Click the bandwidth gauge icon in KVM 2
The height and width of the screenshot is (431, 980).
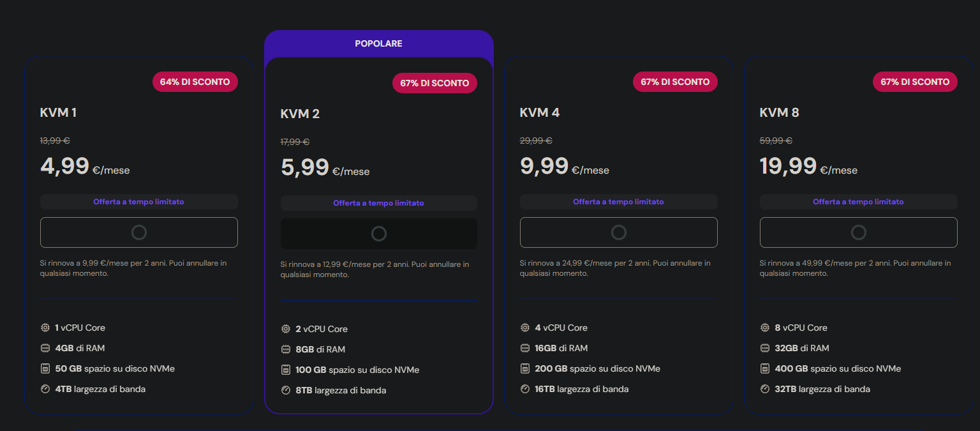tap(286, 390)
